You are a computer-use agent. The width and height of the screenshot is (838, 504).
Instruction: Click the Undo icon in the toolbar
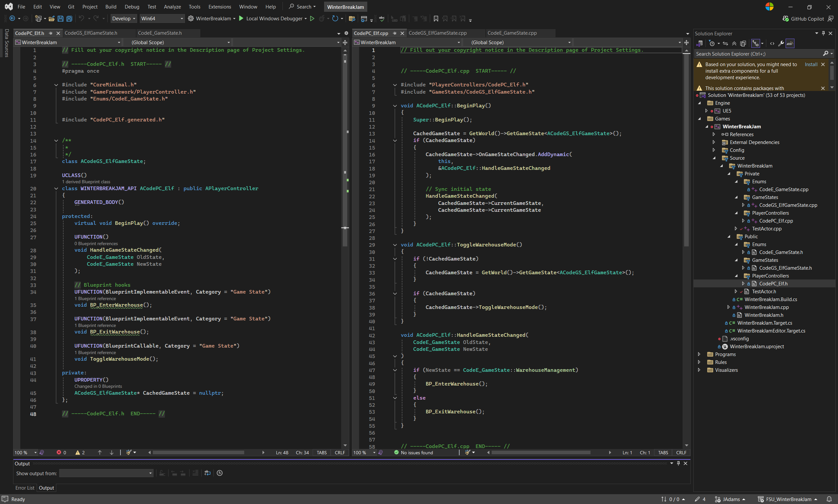point(82,19)
